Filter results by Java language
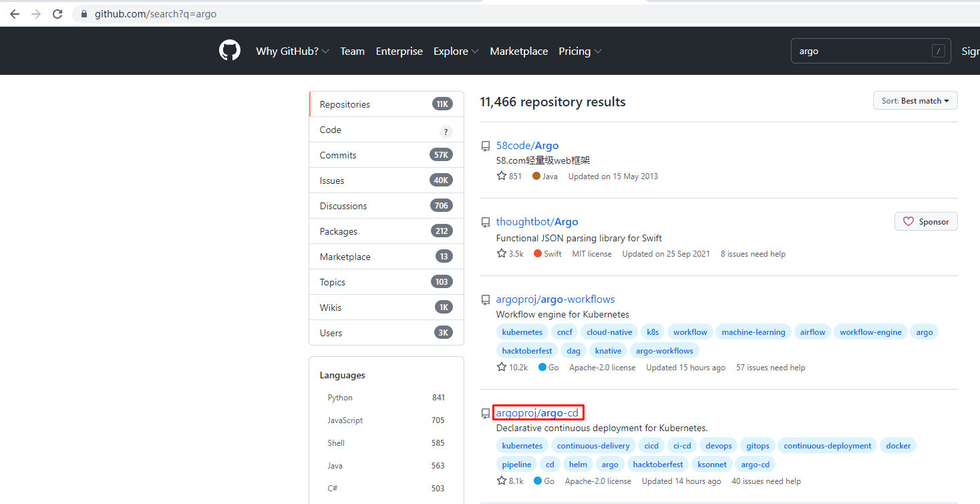980x504 pixels. 386,466
